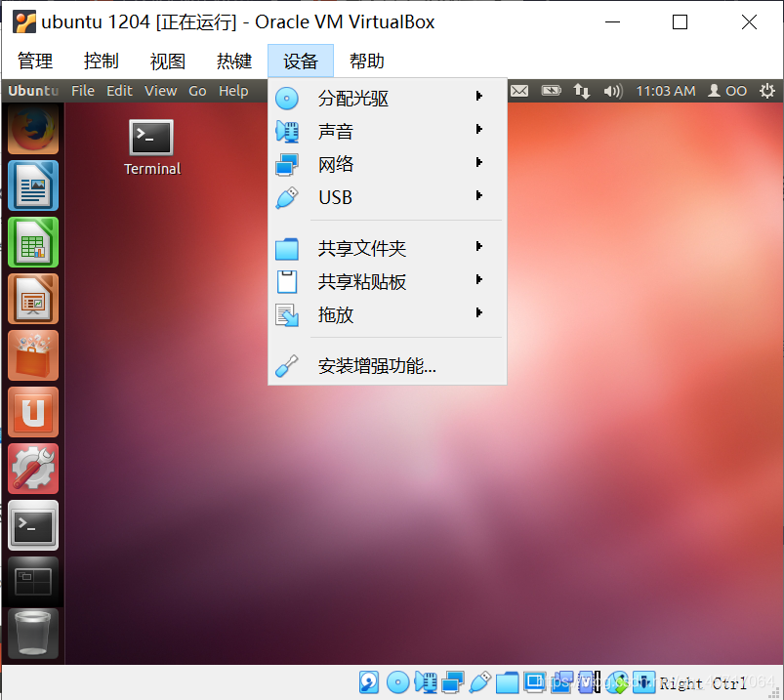Open the 网络 network submenu
The image size is (784, 700).
point(388,164)
